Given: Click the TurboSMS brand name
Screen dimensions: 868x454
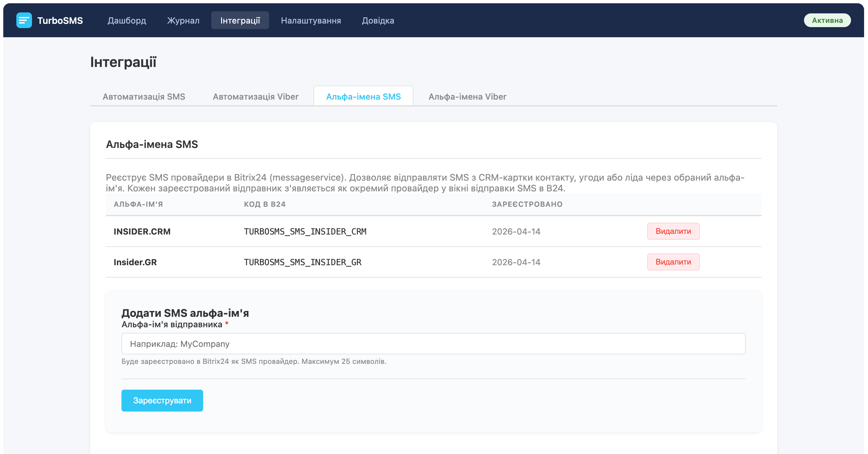Looking at the screenshot, I should pos(60,21).
